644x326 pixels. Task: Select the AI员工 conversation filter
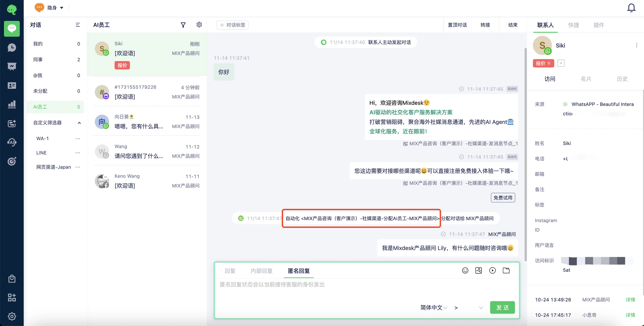click(56, 107)
